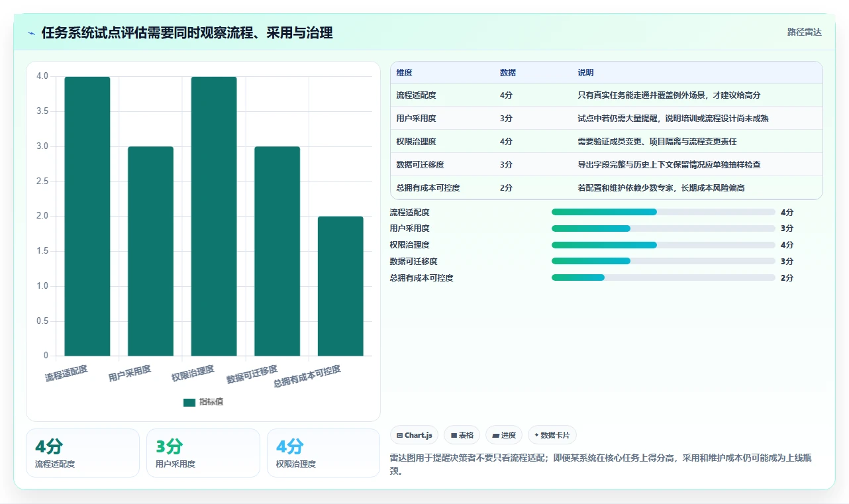Select the Chart.js tag chip
This screenshot has width=849, height=504.
(x=415, y=435)
